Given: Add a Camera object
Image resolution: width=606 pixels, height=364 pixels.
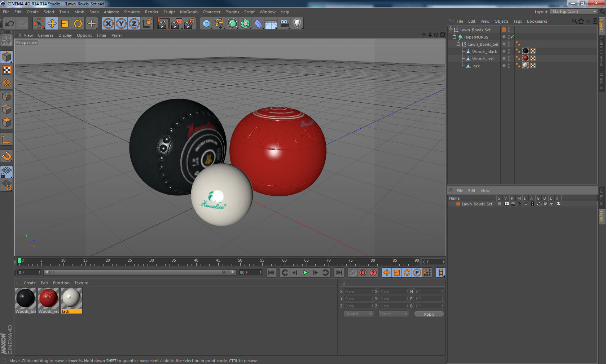Looking at the screenshot, I should [284, 24].
